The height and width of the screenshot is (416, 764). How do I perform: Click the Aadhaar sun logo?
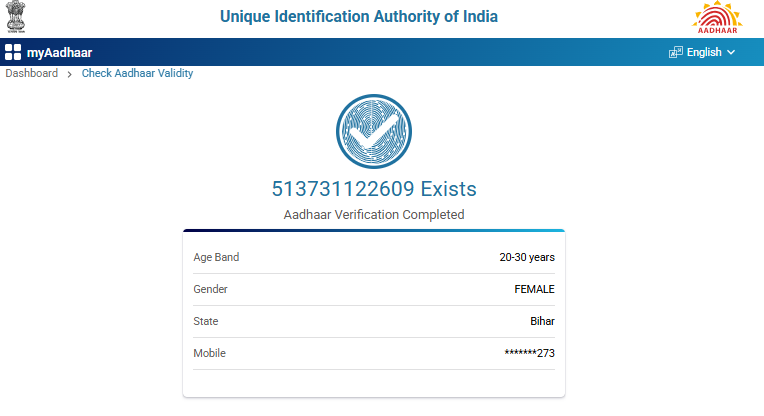[x=718, y=18]
